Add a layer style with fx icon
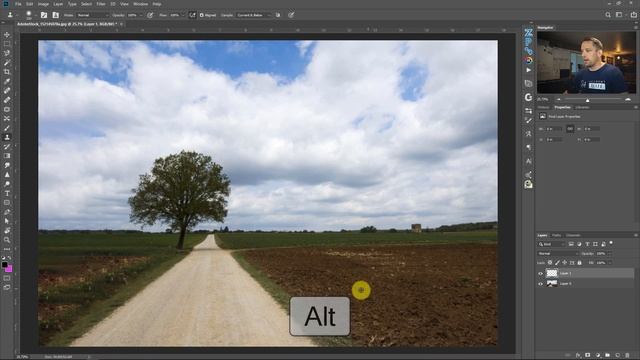The image size is (640, 360). [x=578, y=355]
